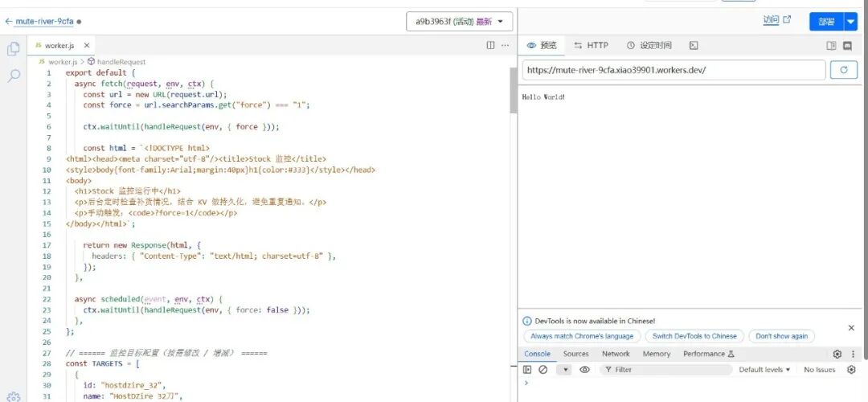Screen dimensions: 868x402
Task: Click the console Filter input
Action: pyautogui.click(x=666, y=369)
